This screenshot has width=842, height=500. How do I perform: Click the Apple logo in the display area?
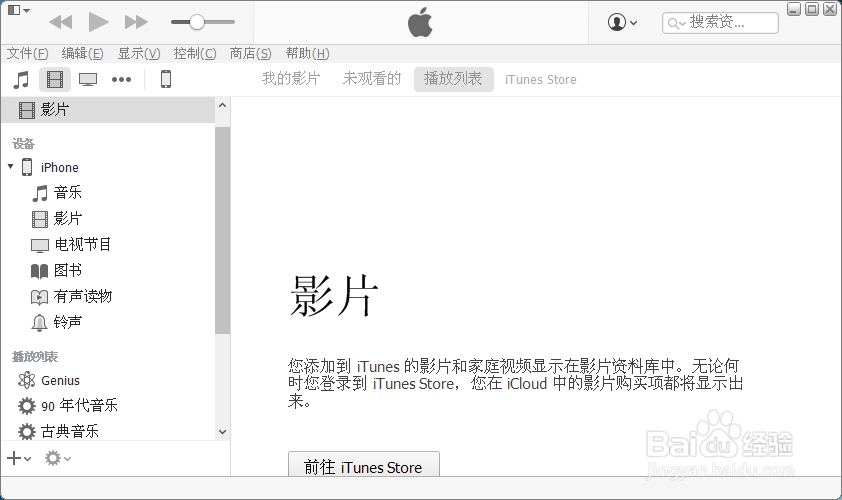click(x=420, y=22)
